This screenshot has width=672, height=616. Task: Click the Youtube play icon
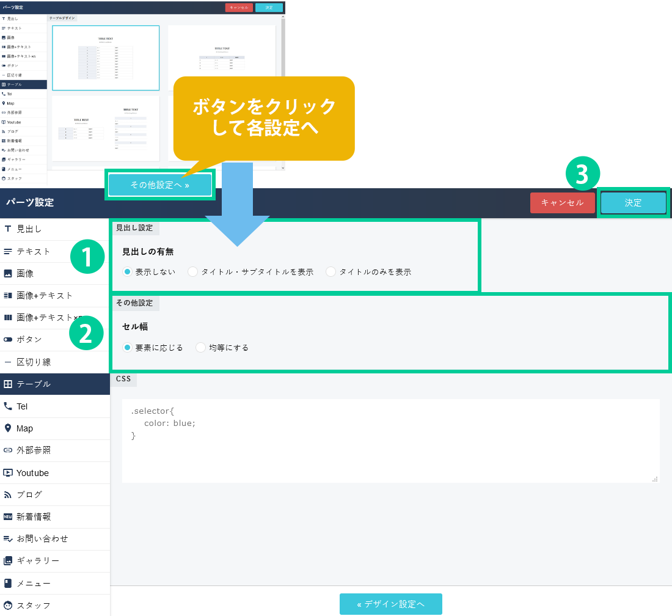8,472
